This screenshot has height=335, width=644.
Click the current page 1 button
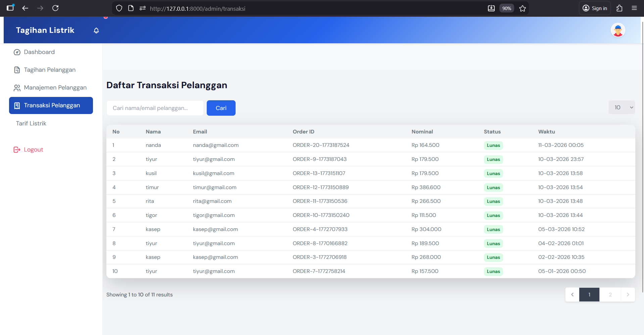[x=589, y=295]
